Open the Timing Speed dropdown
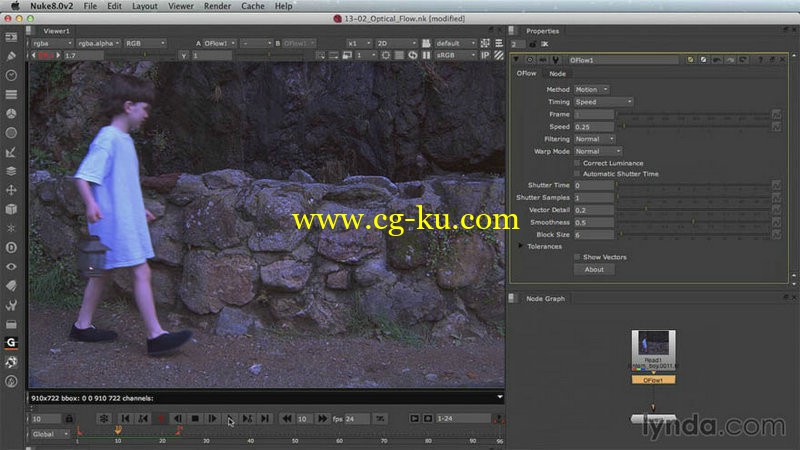This screenshot has height=450, width=800. 604,102
